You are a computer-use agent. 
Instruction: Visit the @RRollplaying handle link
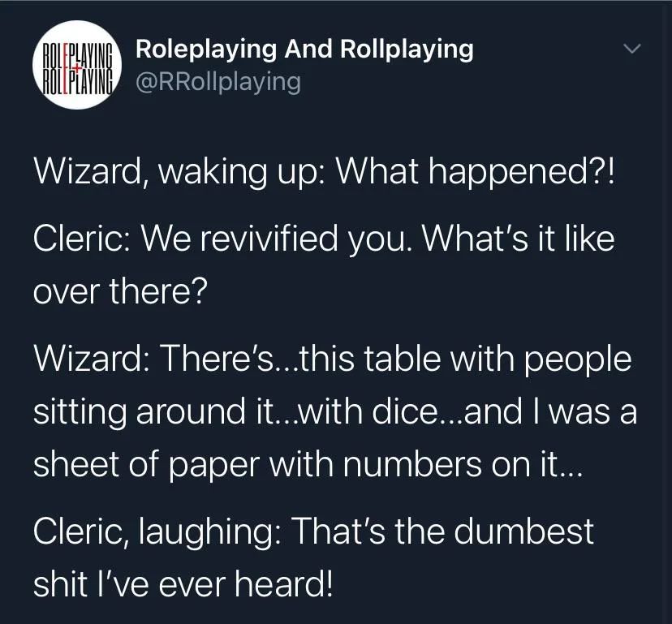tap(218, 82)
